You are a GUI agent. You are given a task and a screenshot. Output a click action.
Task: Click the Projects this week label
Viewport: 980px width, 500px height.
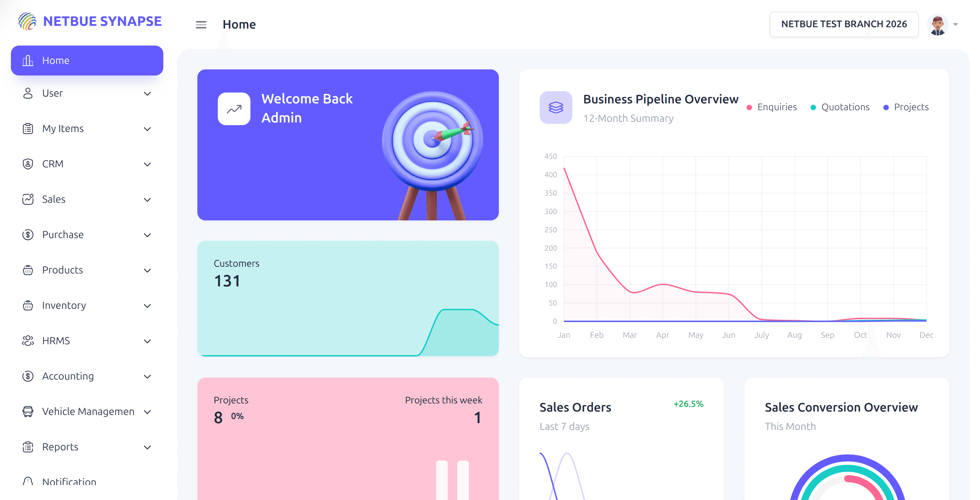[x=443, y=400]
